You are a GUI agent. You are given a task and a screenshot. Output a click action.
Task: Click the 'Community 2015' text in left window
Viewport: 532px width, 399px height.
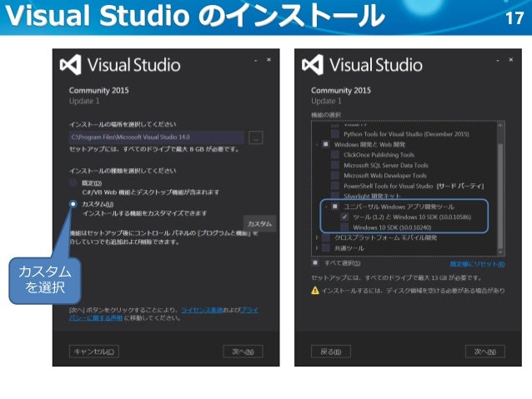[x=98, y=91]
